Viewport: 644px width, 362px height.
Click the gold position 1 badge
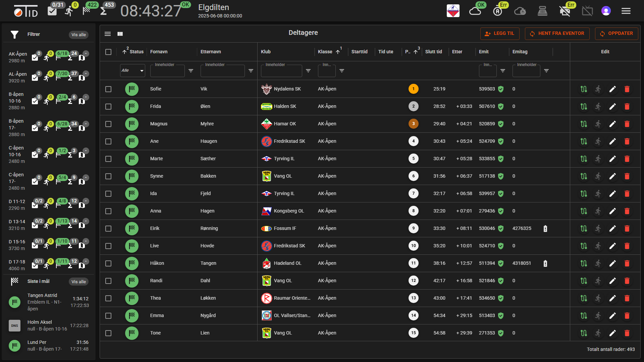(x=414, y=89)
